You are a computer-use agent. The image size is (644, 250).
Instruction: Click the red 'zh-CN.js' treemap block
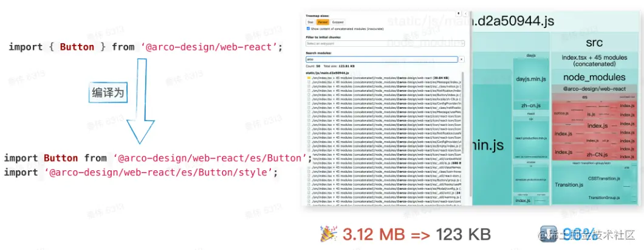598,155
